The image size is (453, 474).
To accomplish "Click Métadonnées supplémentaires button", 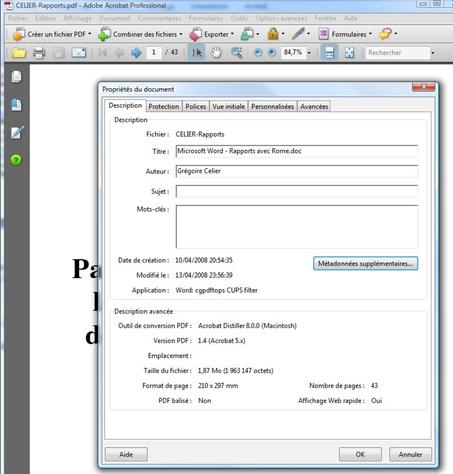I will pyautogui.click(x=365, y=263).
